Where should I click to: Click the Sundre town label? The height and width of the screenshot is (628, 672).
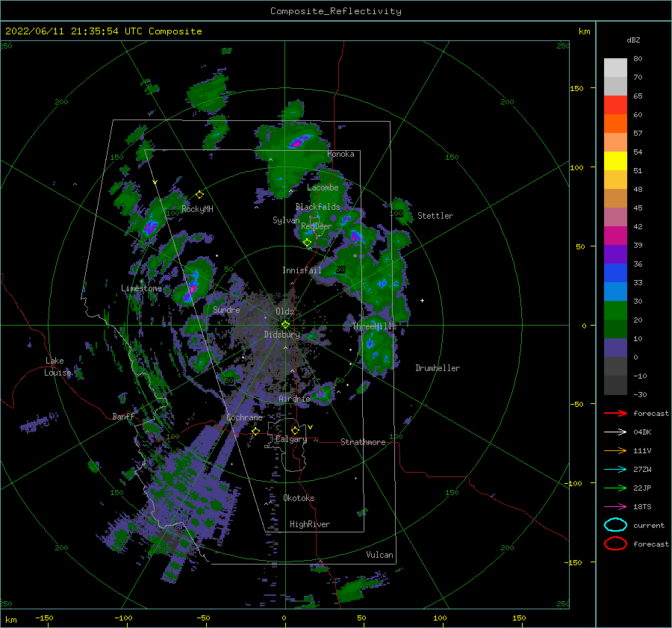226,310
